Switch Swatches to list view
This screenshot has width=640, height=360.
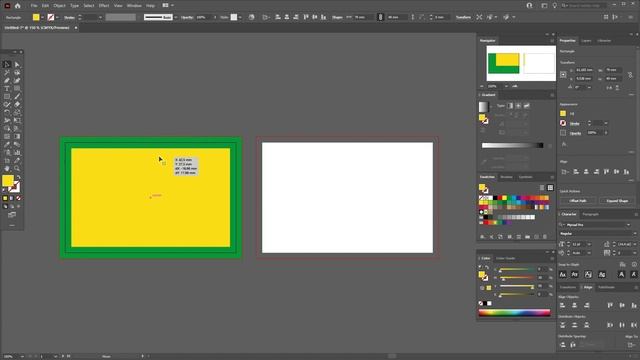(542, 188)
